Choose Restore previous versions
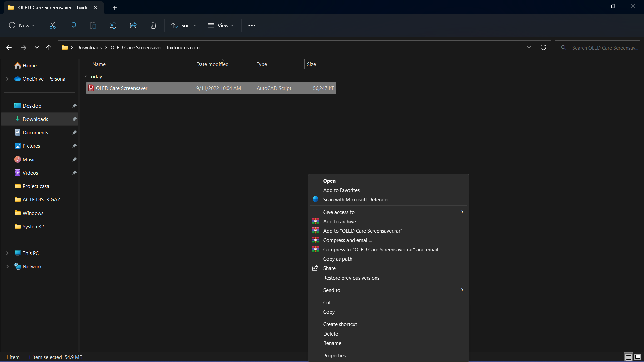This screenshot has height=362, width=644. (x=388, y=278)
